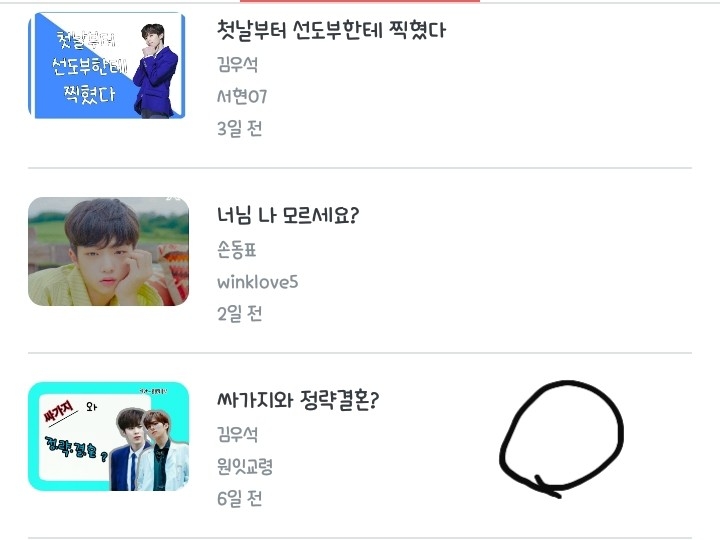Open author 원잇교령's profile
Screen dimensions: 720x540
245,467
